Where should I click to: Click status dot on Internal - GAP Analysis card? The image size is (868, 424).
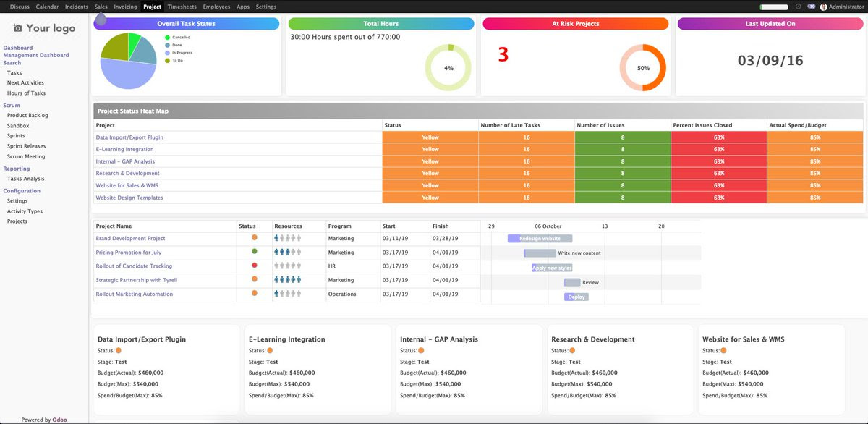click(421, 350)
